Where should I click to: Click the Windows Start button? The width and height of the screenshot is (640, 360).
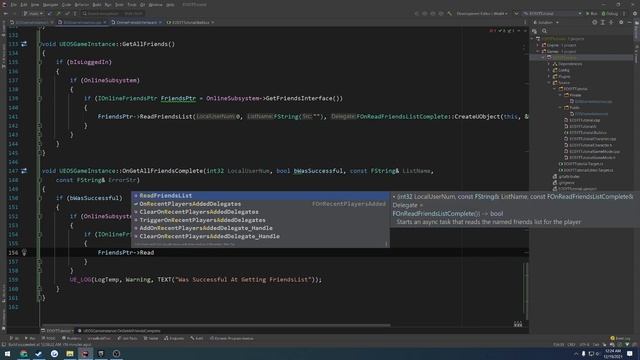click(7, 353)
